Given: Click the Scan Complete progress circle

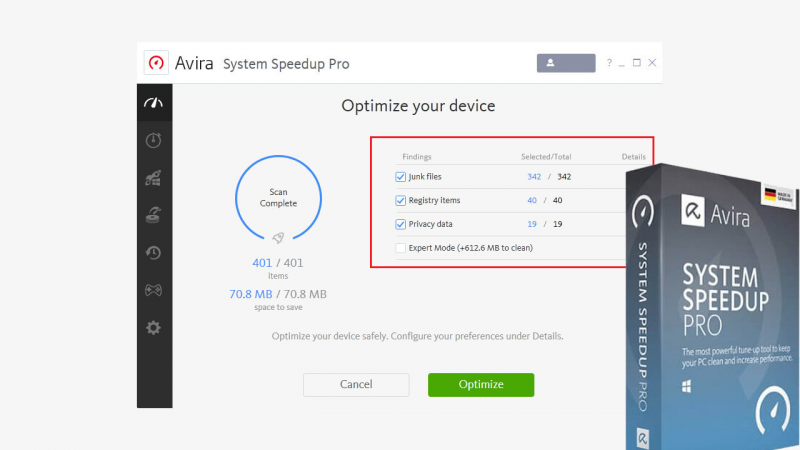Looking at the screenshot, I should click(279, 198).
